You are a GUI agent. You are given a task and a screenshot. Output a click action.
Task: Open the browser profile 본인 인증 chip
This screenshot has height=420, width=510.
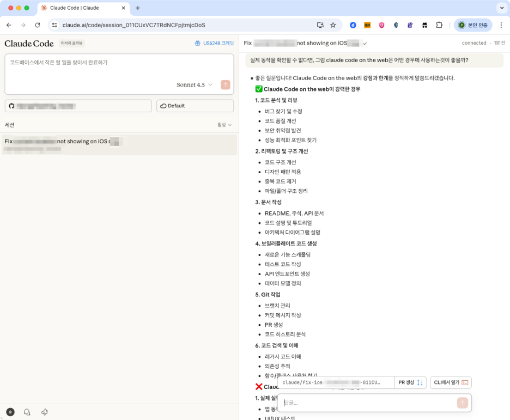[473, 25]
